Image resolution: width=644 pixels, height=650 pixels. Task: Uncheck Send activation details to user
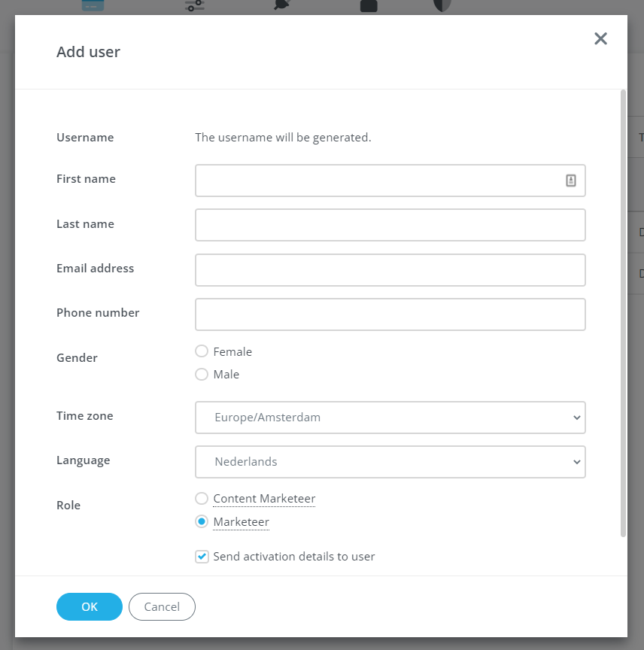(x=202, y=557)
